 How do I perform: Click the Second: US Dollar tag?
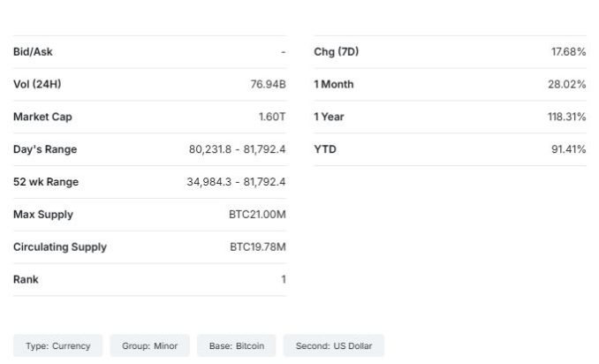[334, 346]
